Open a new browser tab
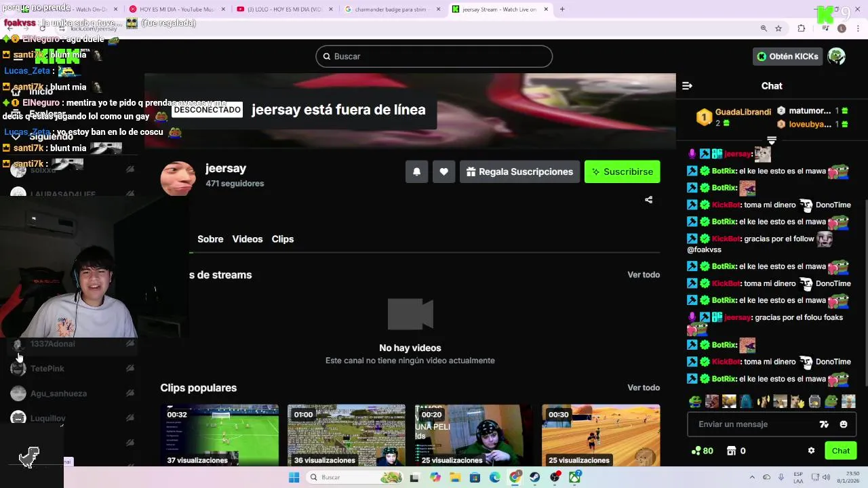This screenshot has height=488, width=868. pyautogui.click(x=562, y=9)
